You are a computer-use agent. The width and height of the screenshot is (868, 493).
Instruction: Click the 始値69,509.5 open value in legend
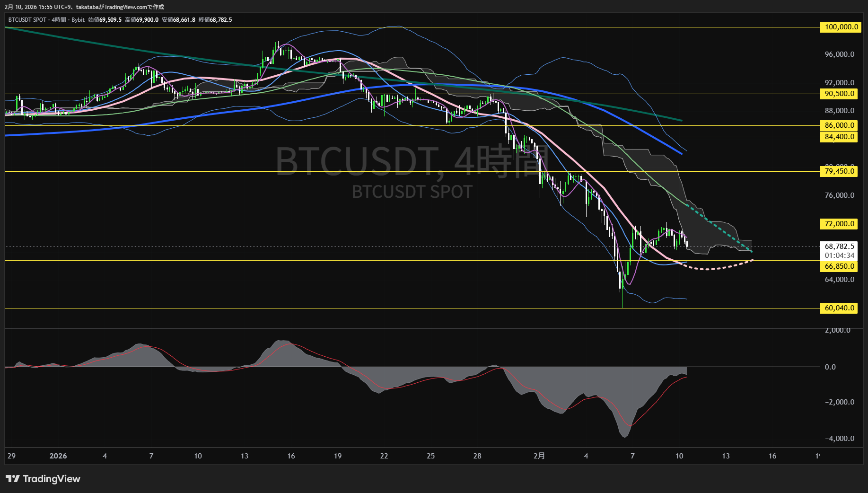105,20
